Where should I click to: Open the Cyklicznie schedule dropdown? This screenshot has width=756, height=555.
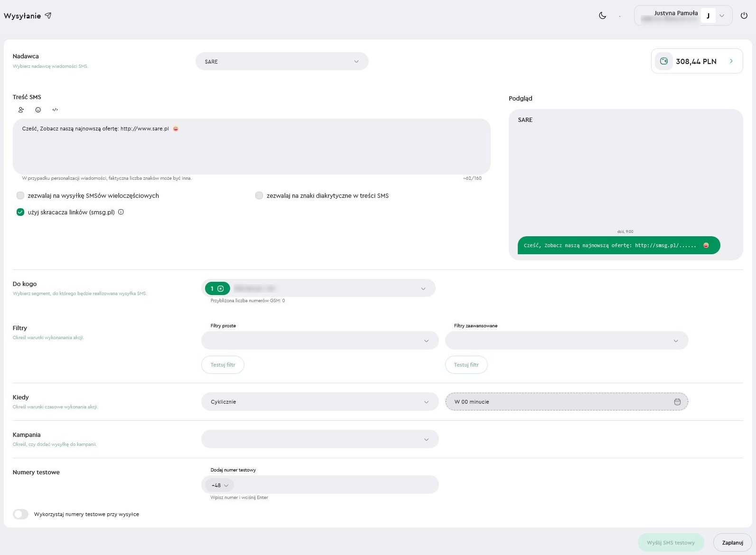click(320, 402)
